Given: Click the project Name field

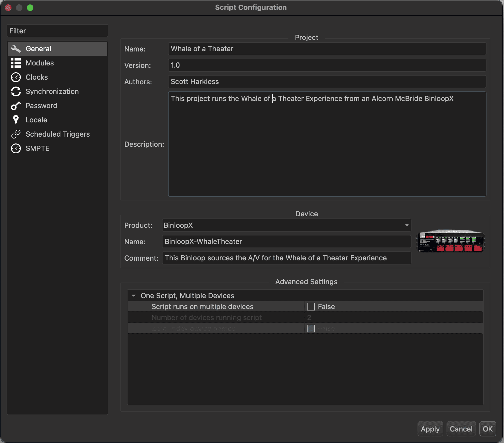Looking at the screenshot, I should (327, 49).
